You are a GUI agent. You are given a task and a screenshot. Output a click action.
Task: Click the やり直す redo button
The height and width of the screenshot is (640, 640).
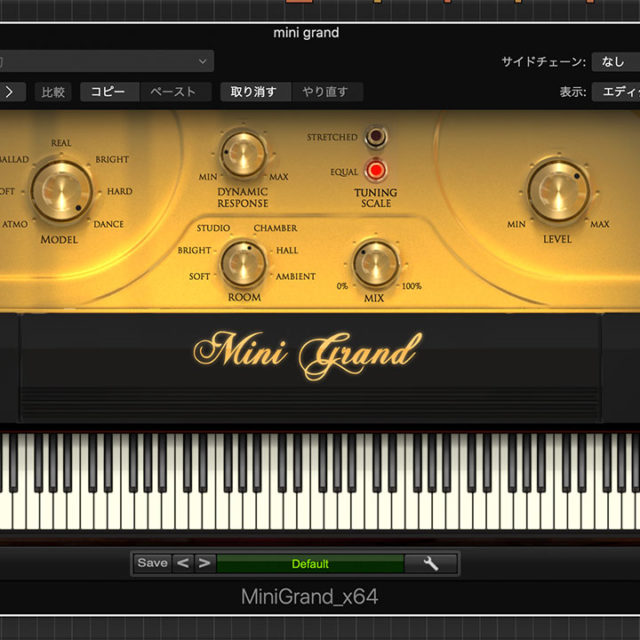click(x=326, y=92)
